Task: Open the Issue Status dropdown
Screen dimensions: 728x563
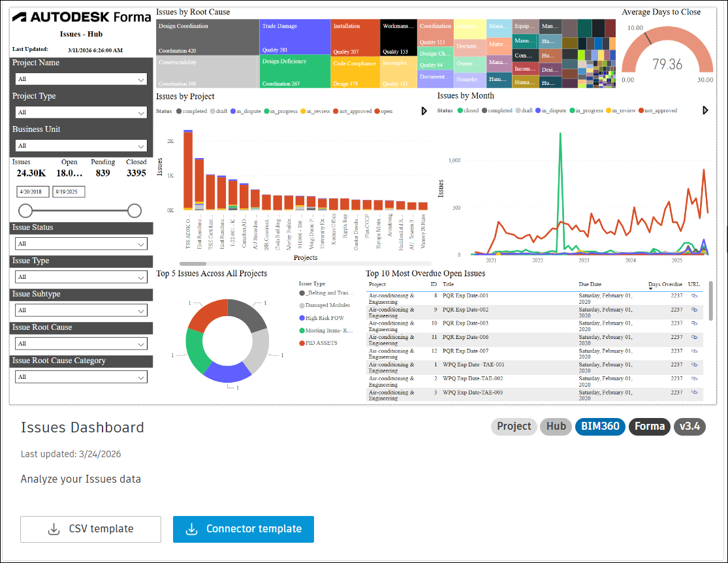Action: (x=81, y=244)
